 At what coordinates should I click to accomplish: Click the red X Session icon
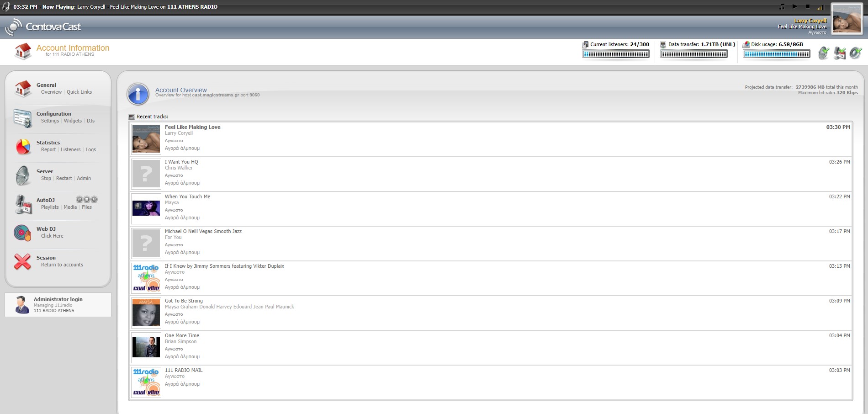click(x=22, y=261)
